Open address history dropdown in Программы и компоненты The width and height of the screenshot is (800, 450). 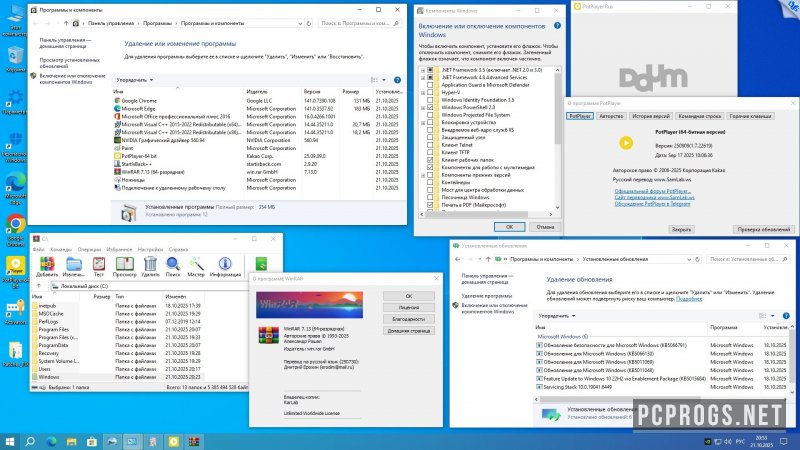tap(300, 23)
